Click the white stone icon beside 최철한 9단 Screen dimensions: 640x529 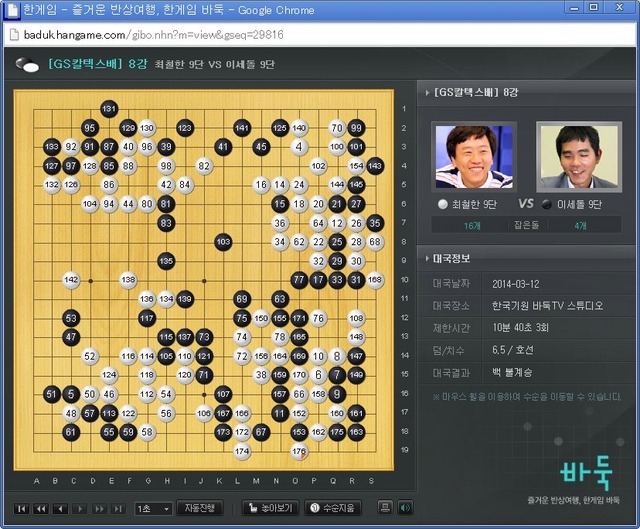pos(443,204)
